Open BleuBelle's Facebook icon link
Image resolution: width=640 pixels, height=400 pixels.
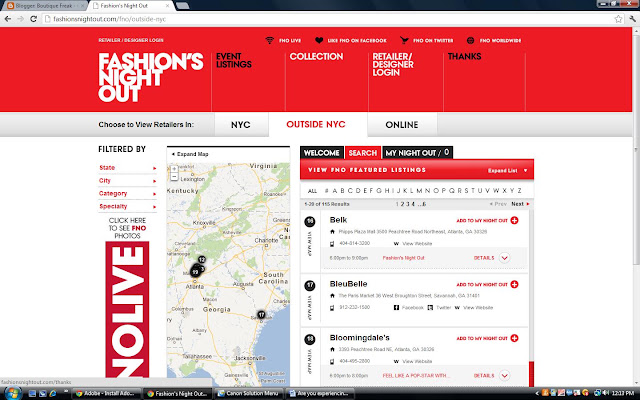(x=396, y=307)
